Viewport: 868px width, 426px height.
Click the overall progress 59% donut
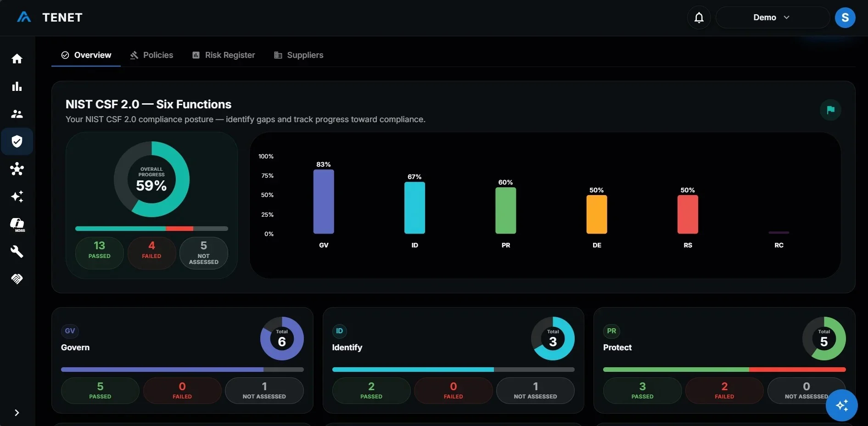coord(151,179)
